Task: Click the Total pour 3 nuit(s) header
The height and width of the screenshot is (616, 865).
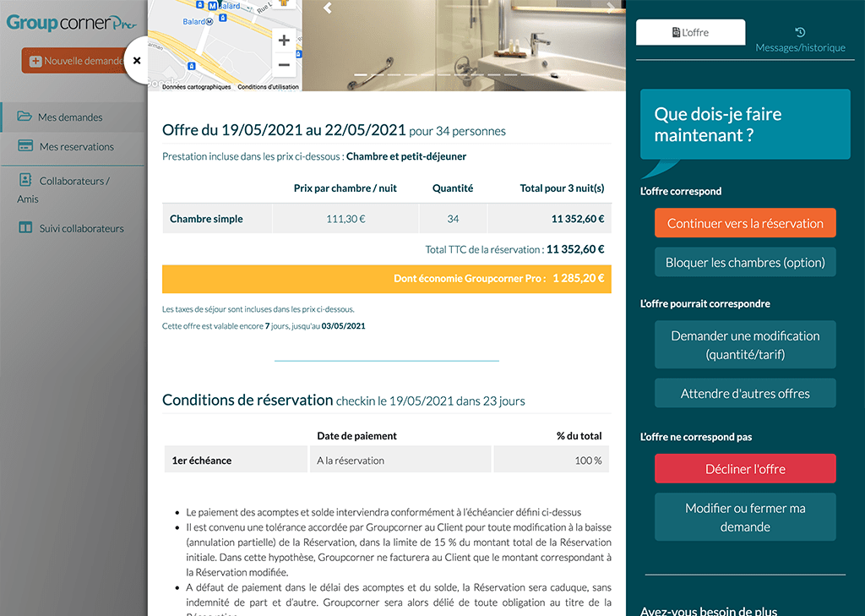Action: tap(562, 188)
